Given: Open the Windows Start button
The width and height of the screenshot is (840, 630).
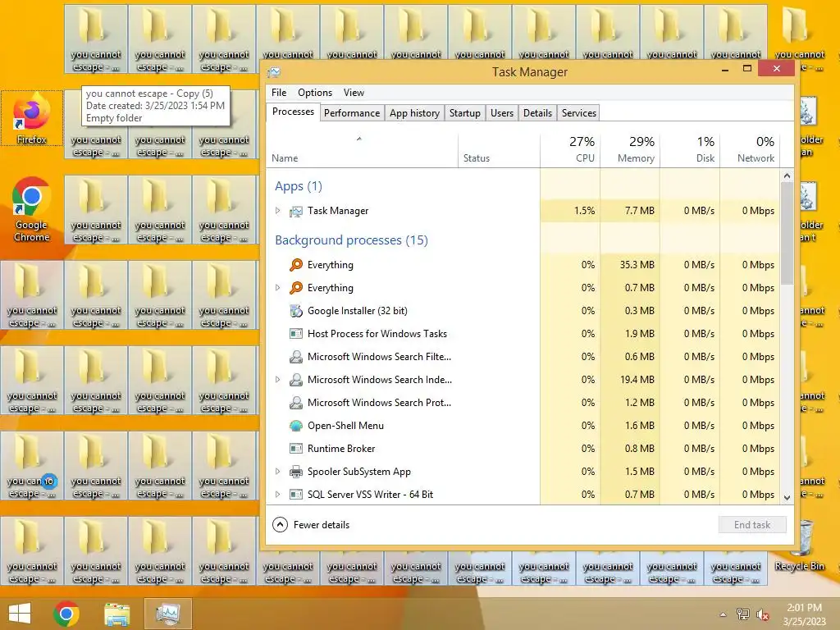Looking at the screenshot, I should [x=20, y=614].
